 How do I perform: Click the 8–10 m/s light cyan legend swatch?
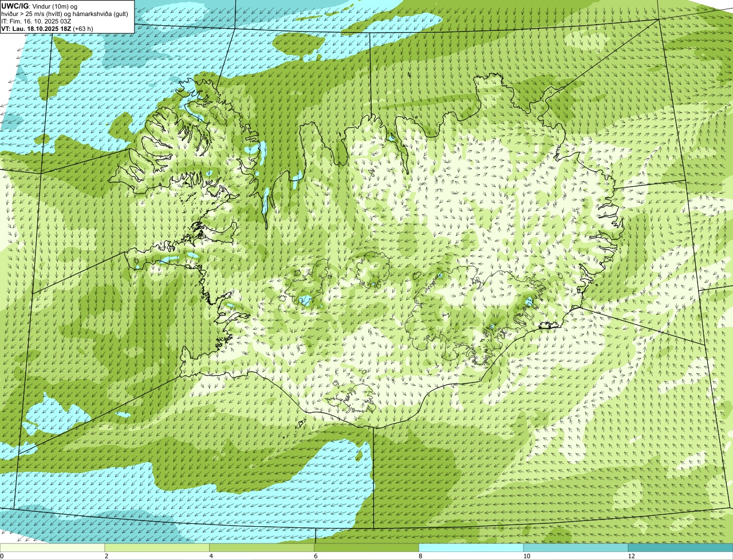click(471, 548)
